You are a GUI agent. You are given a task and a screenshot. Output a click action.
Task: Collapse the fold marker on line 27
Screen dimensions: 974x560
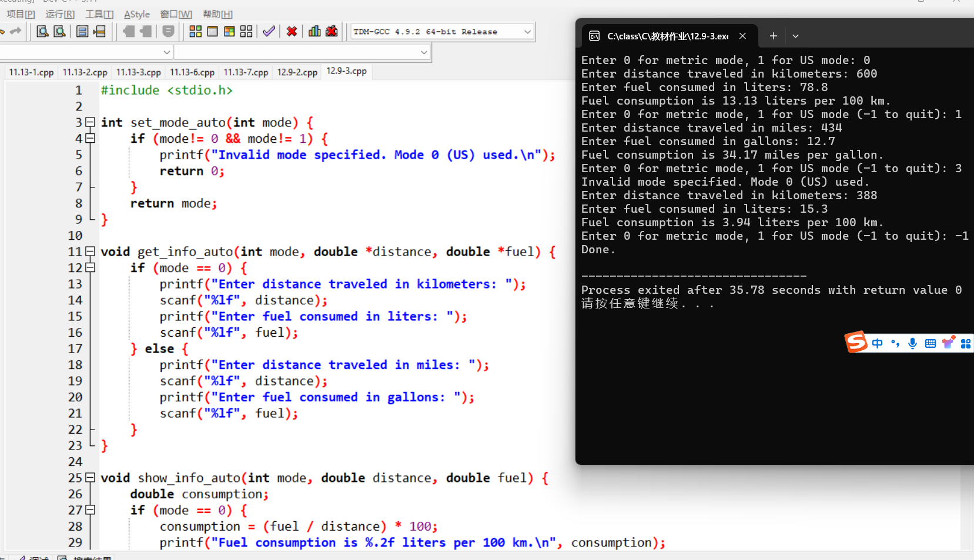click(x=90, y=510)
